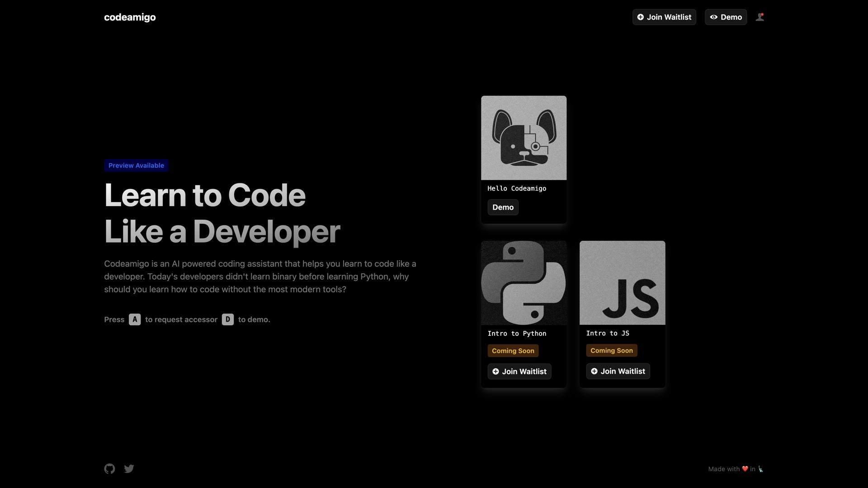Screen dimensions: 868x488
Task: Join Waitlist for Intro to JS
Action: [618, 371]
